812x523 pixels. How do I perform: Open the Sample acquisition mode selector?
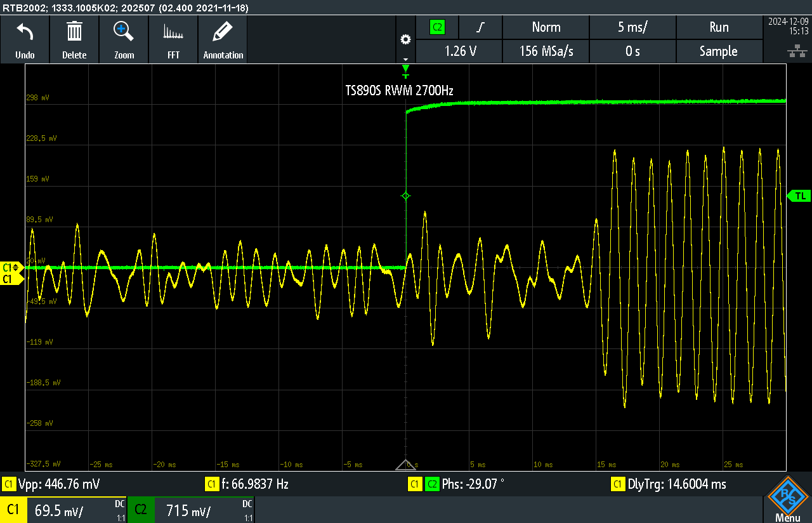coord(719,51)
